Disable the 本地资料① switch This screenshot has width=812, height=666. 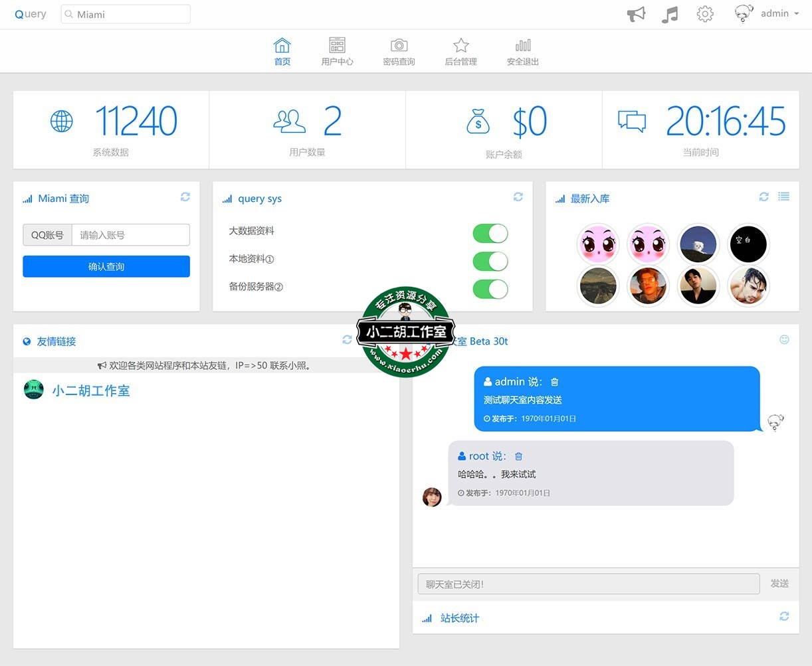coord(490,261)
